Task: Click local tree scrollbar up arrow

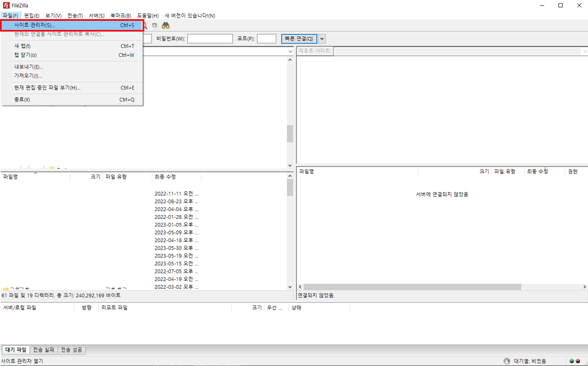Action: (x=290, y=60)
